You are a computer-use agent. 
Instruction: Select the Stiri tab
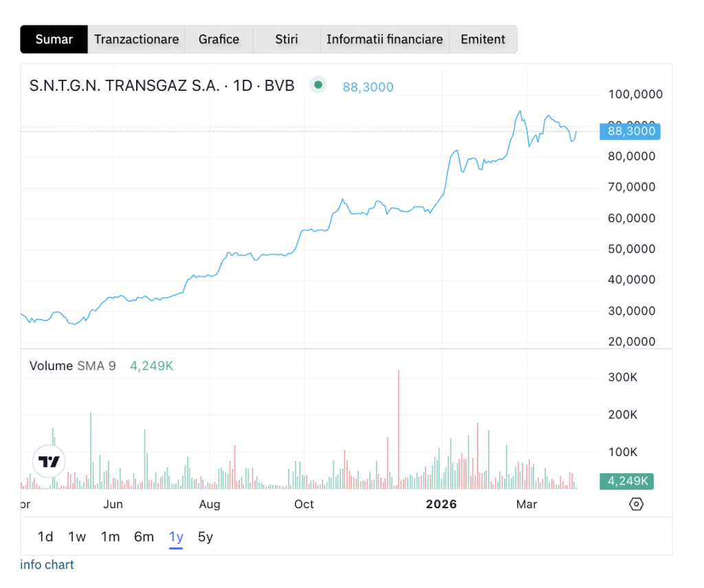pos(287,39)
